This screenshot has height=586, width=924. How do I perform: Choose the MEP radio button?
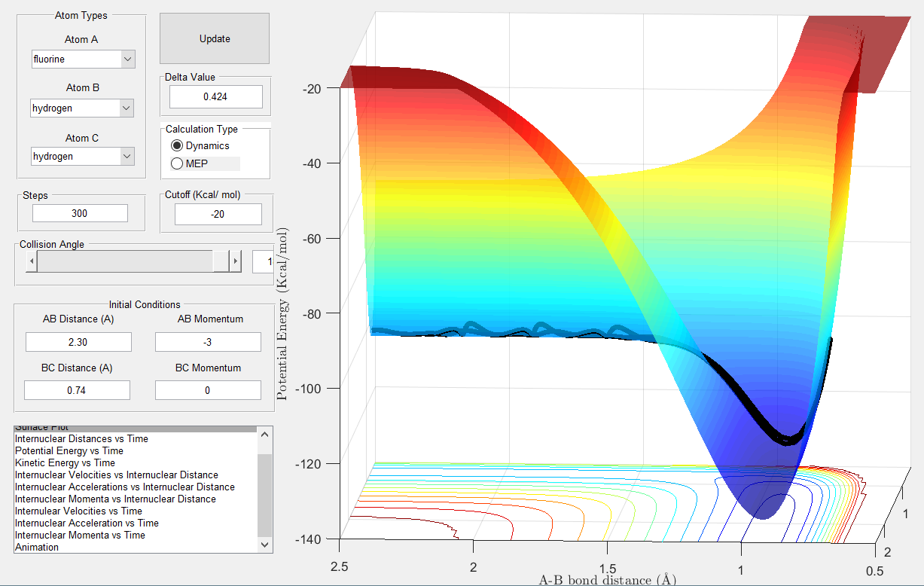178,163
